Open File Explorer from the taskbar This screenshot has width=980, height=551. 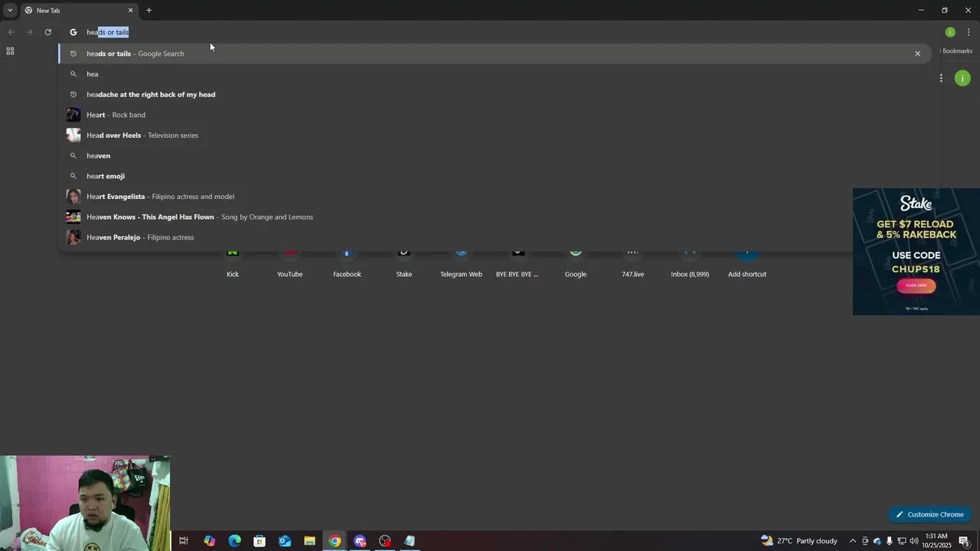click(309, 541)
